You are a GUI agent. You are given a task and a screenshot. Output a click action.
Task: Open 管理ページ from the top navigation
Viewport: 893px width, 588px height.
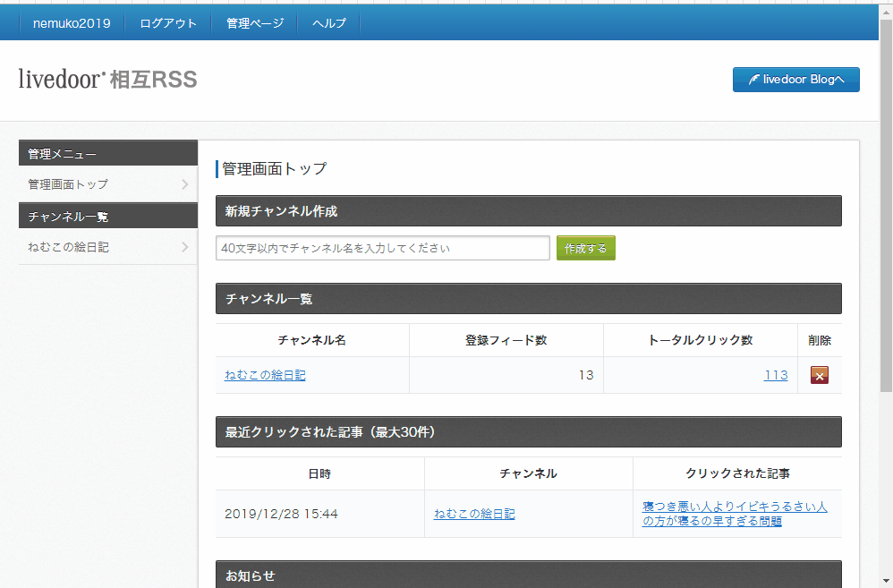tap(255, 23)
